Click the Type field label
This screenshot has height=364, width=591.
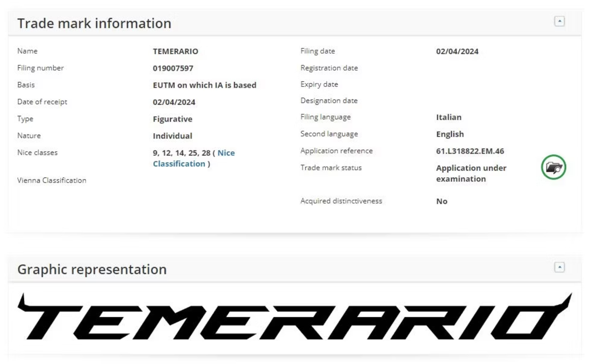25,119
